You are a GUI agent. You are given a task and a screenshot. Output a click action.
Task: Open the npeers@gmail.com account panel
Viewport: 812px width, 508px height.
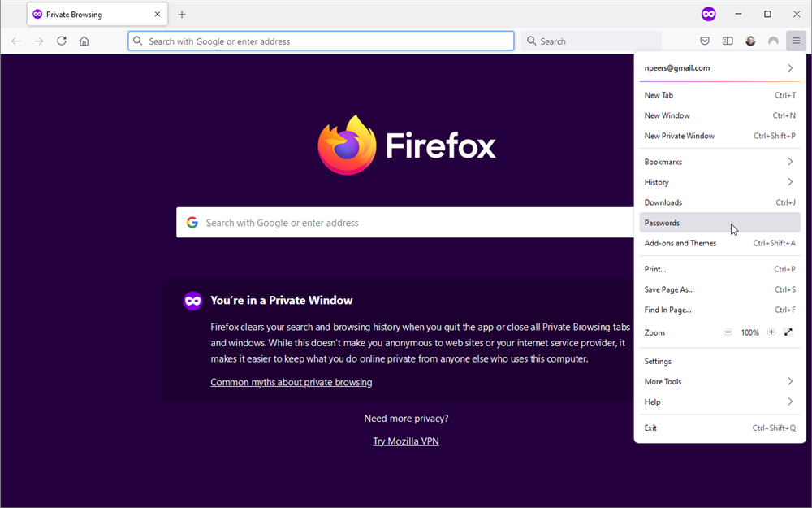click(x=719, y=68)
